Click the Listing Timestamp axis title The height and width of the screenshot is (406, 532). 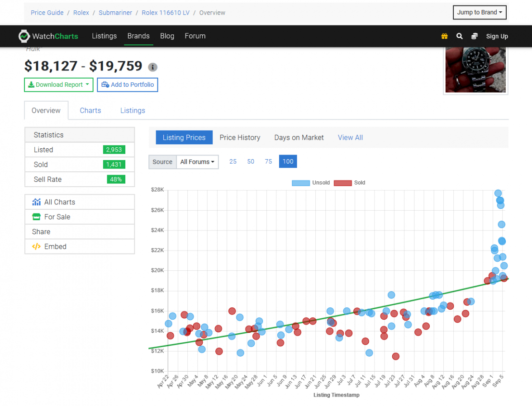(x=336, y=396)
